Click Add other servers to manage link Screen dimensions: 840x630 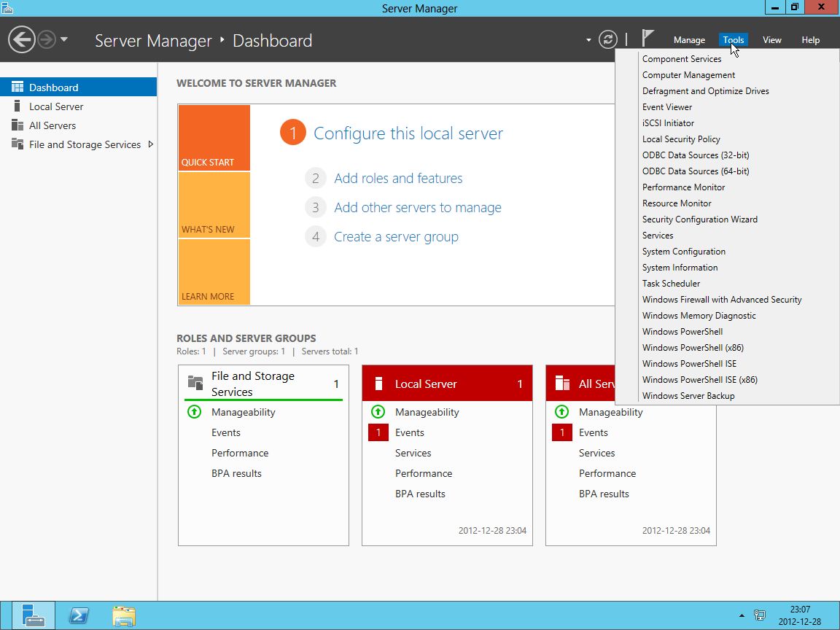[x=418, y=208]
